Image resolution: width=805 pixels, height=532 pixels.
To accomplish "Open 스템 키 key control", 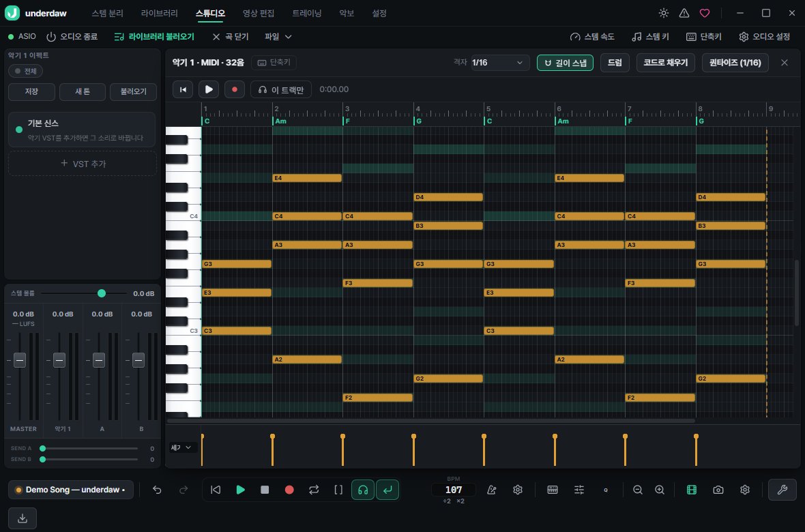I will tap(650, 36).
